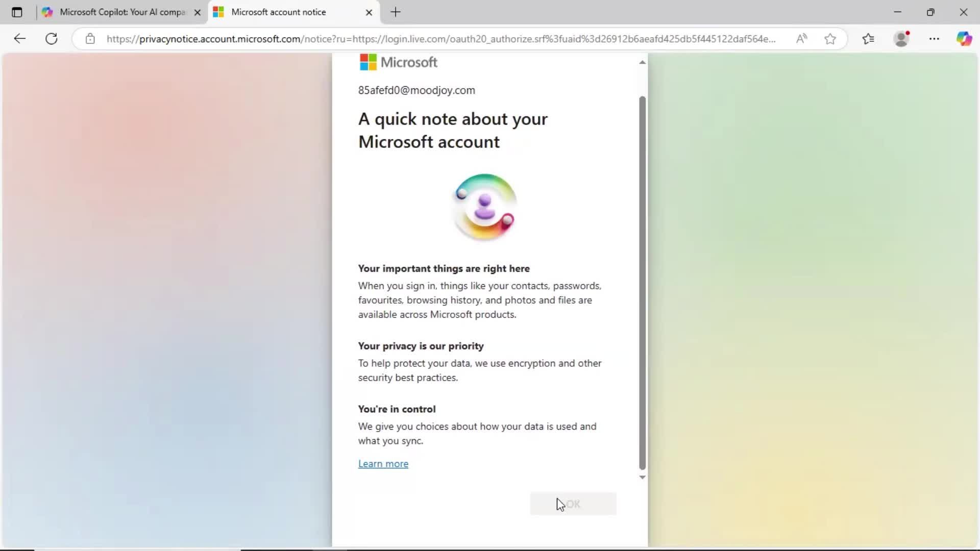Go back to previous page
This screenshot has height=551, width=980.
(19, 39)
